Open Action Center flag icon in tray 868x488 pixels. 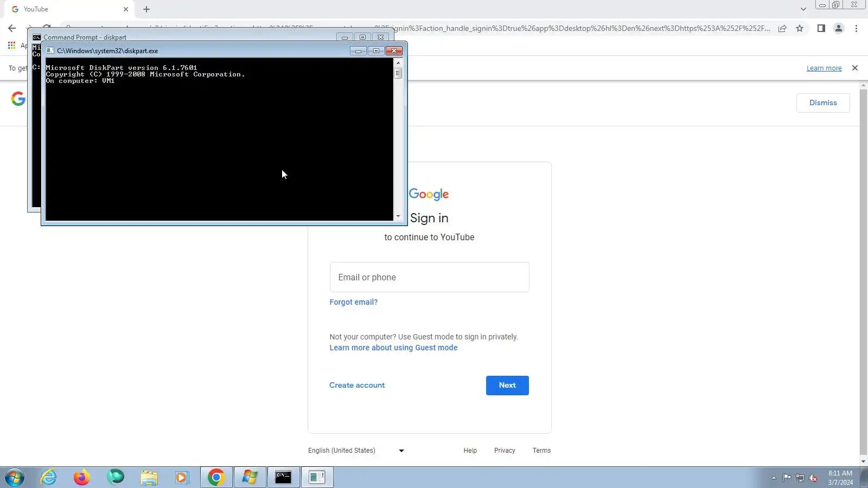pyautogui.click(x=787, y=478)
